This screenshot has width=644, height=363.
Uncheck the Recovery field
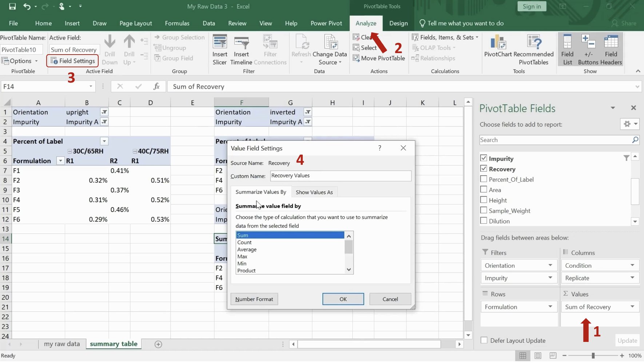tap(484, 168)
